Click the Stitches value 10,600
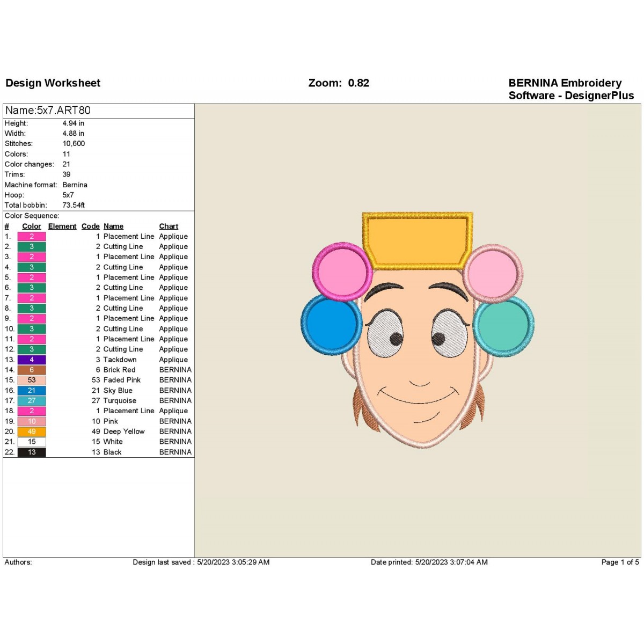Viewport: 644px width, 644px height. pos(74,144)
